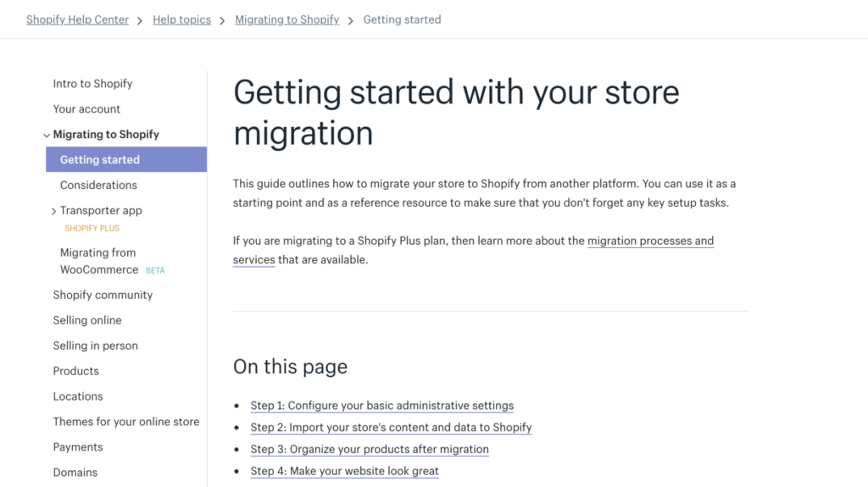Screen dimensions: 868x487
Task: Expand the Transporter app chevron
Action: coord(53,211)
